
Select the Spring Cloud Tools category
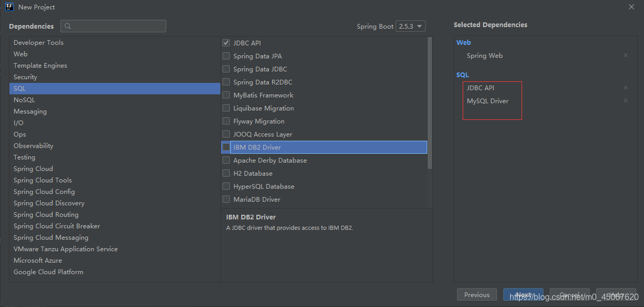[115, 180]
